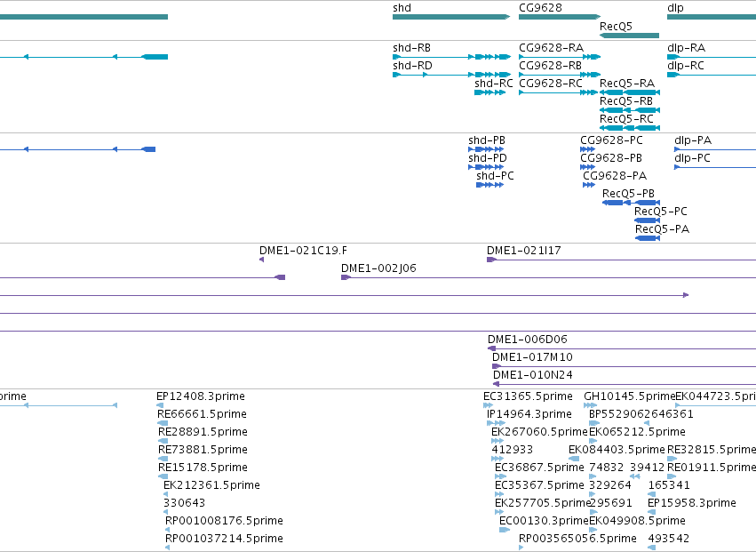The width and height of the screenshot is (756, 552).
Task: Select feature 412933
Action: pyautogui.click(x=497, y=459)
